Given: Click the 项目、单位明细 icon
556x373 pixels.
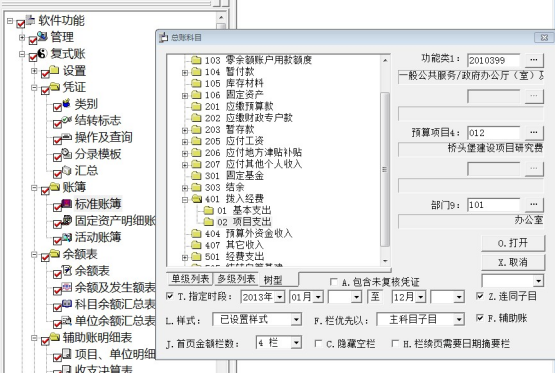Looking at the screenshot, I should [67, 353].
